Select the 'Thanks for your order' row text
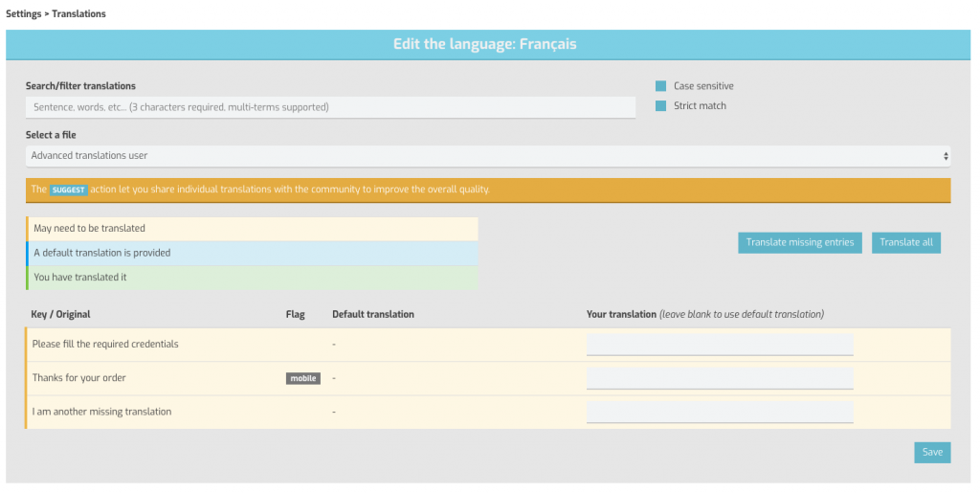The height and width of the screenshot is (493, 980). tap(79, 378)
